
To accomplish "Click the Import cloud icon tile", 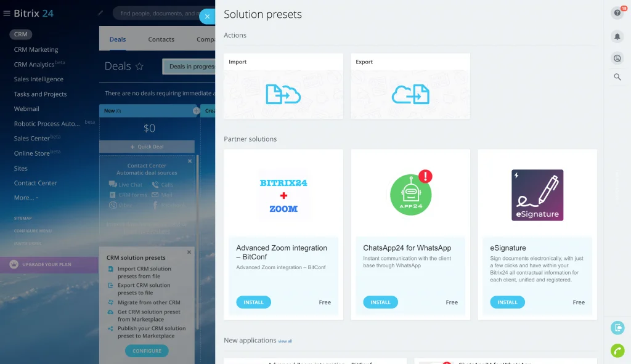I will click(x=283, y=94).
